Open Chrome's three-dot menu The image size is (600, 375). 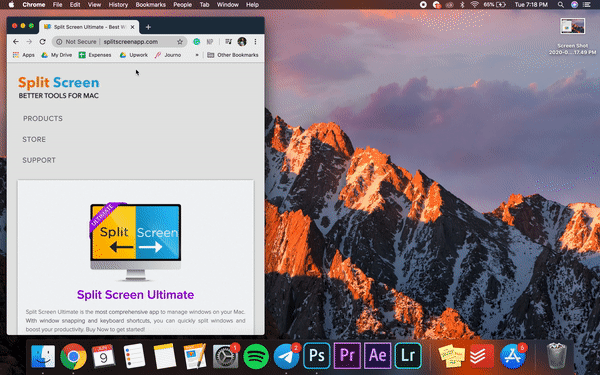point(255,42)
